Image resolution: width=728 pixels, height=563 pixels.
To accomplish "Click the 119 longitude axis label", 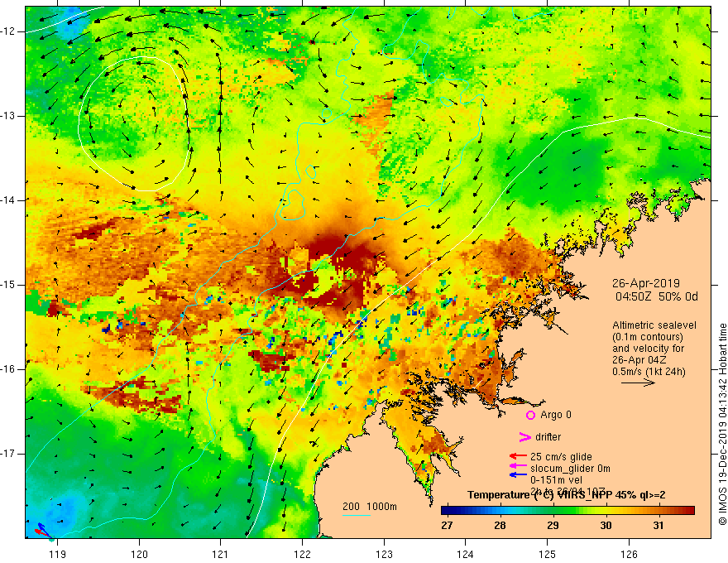I will point(57,554).
